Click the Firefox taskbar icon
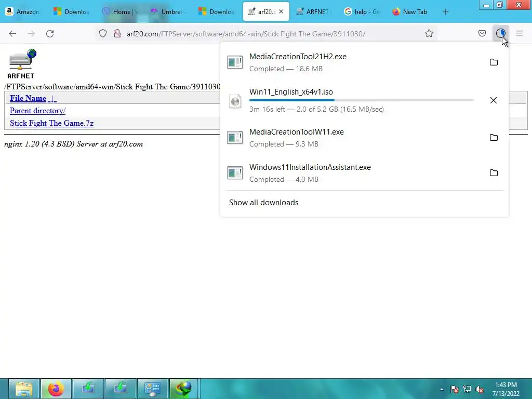 (x=56, y=389)
